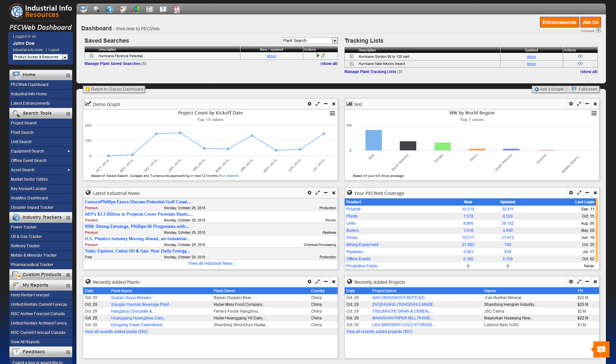Collapse the Search Tools sidebar section
Screen dimensions: 616x364
coord(68,113)
